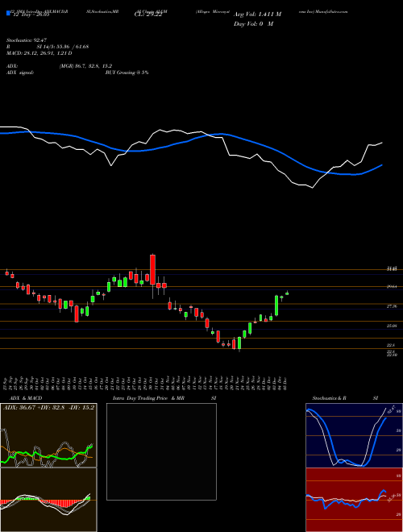The height and width of the screenshot is (532, 403).
Task: Click the Intra Day Trading Price & MR title
Action: pyautogui.click(x=148, y=398)
